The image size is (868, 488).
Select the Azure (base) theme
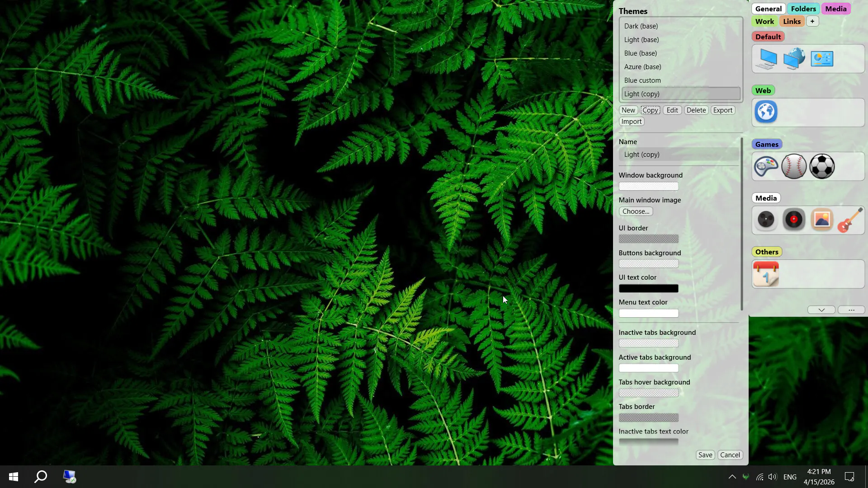tap(681, 67)
